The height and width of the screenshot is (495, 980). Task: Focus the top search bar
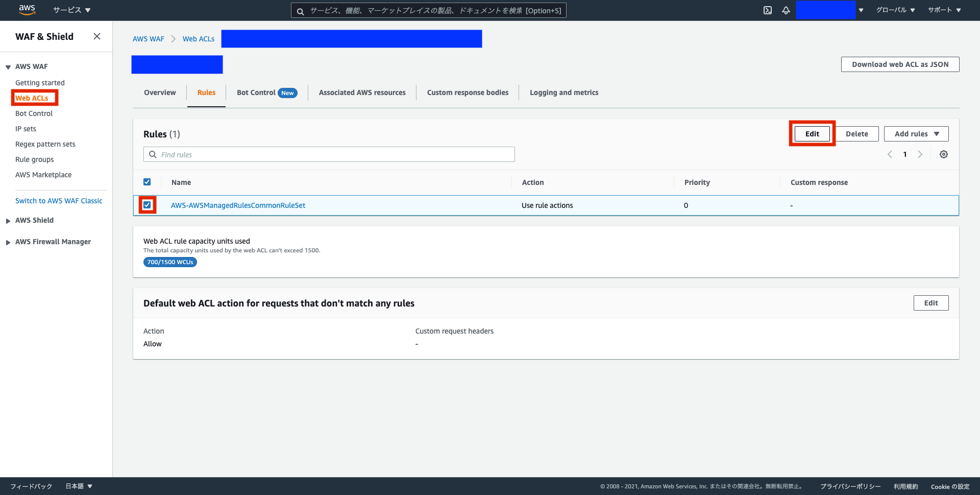pos(429,11)
